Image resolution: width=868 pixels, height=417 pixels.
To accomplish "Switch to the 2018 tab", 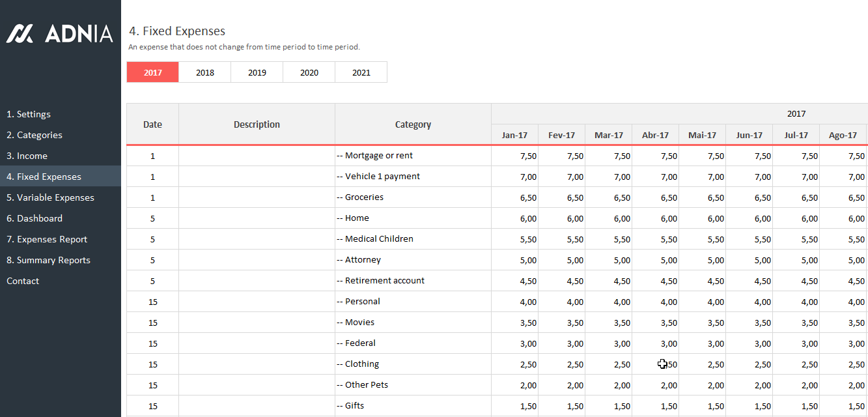I will 205,72.
